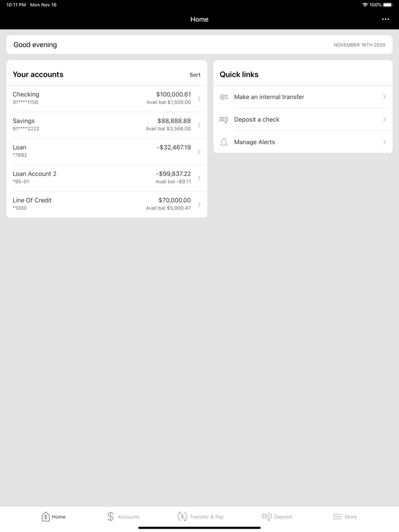Tap the deposit check icon in Quick links
This screenshot has width=399, height=532.
click(224, 120)
